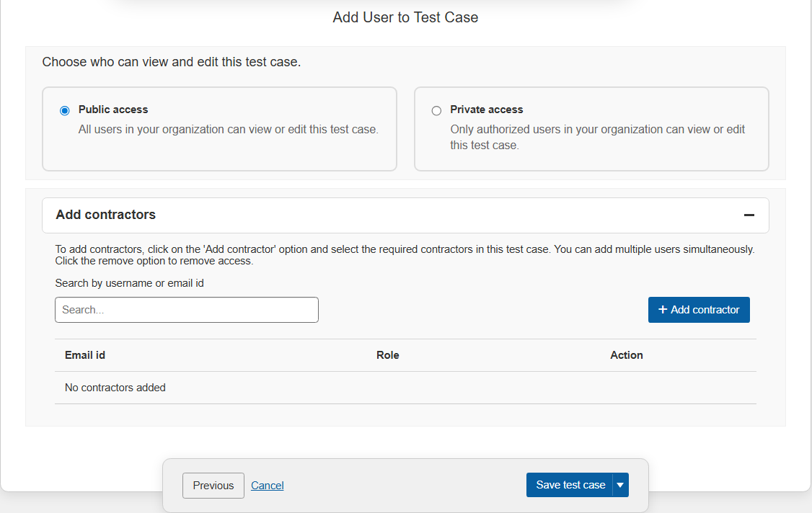812x513 pixels.
Task: Go back with the Previous button
Action: (213, 486)
